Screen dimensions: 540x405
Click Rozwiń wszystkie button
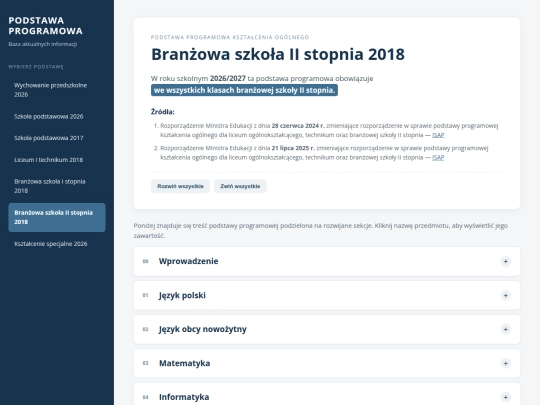pyautogui.click(x=180, y=186)
